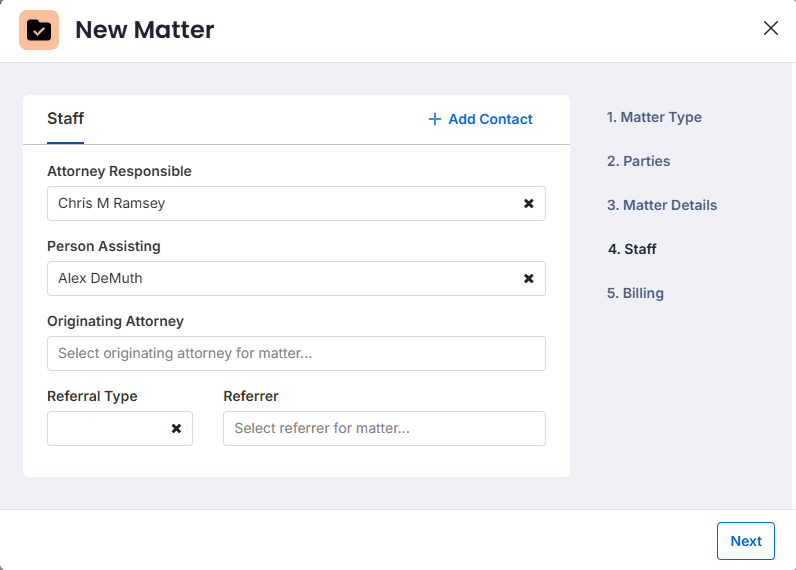The height and width of the screenshot is (570, 796).
Task: Select the Staff tab header
Action: 65,119
